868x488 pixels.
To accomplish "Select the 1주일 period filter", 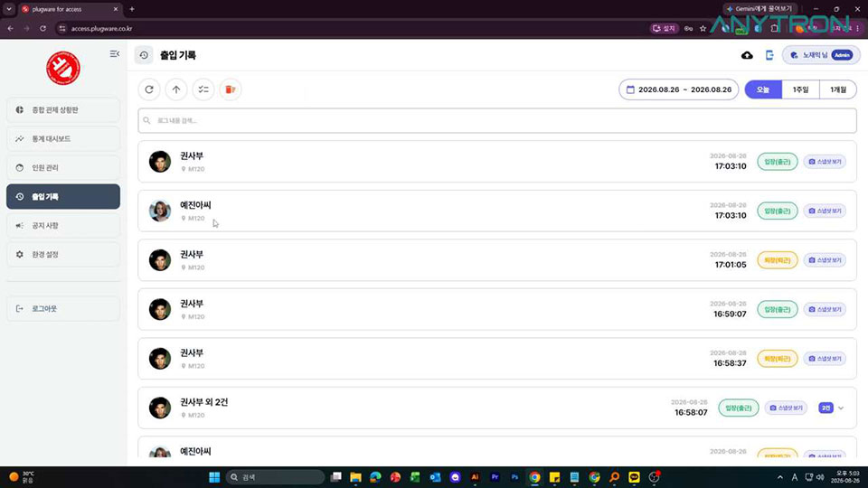I will click(800, 89).
